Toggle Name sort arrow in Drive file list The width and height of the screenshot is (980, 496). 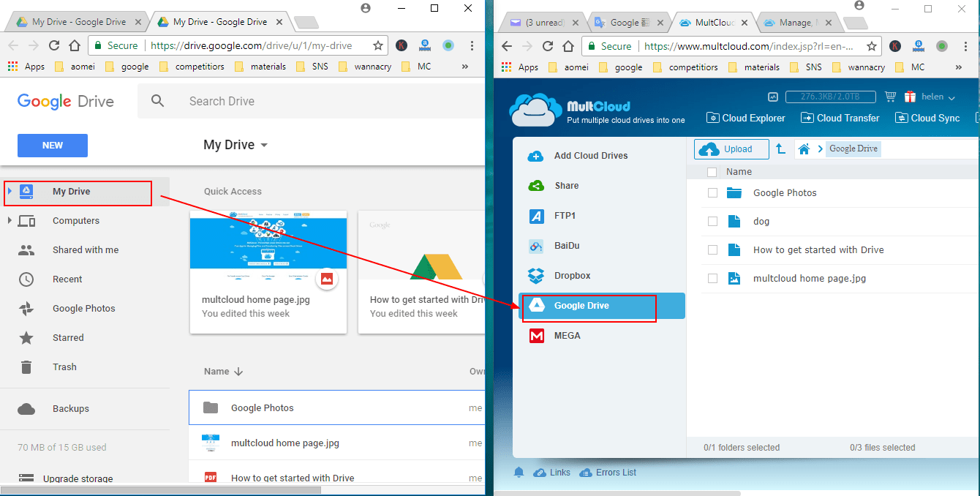coord(238,372)
